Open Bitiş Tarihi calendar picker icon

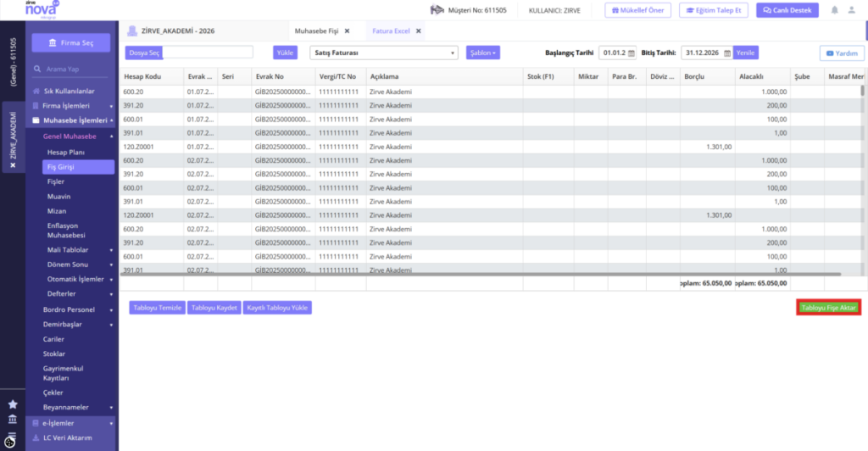(727, 53)
